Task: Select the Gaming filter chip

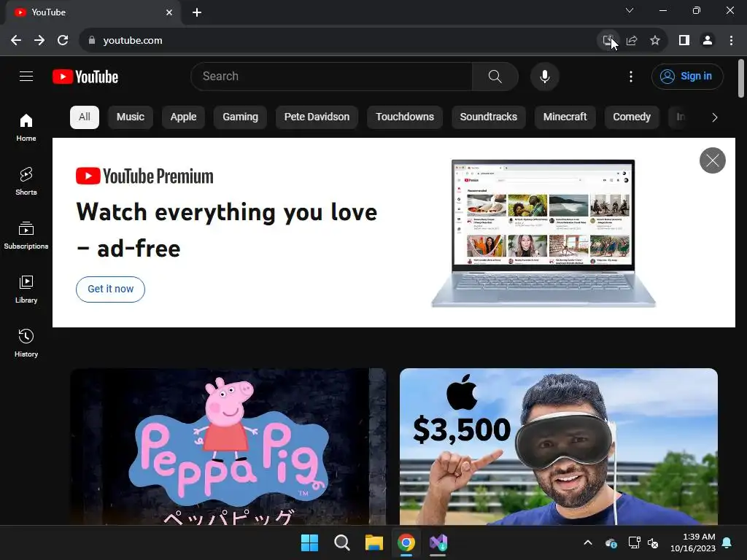Action: tap(240, 117)
